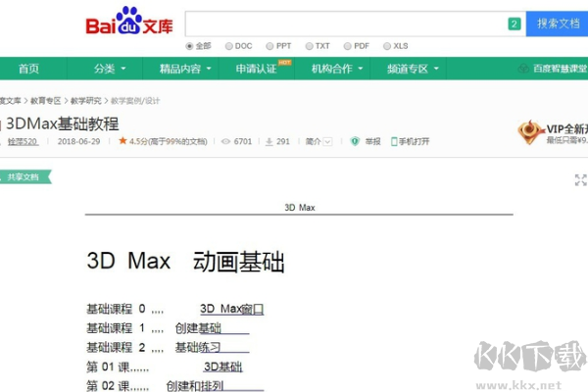The width and height of the screenshot is (588, 392).
Task: Select the PDF radio button
Action: [348, 46]
